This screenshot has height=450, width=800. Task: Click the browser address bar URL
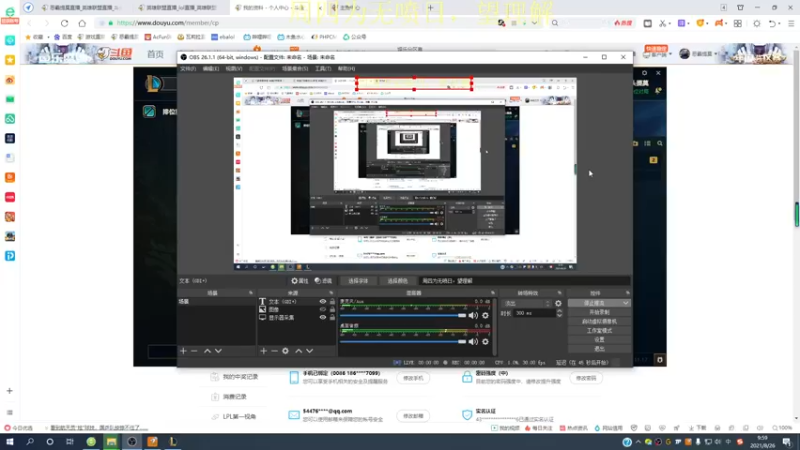click(x=167, y=23)
